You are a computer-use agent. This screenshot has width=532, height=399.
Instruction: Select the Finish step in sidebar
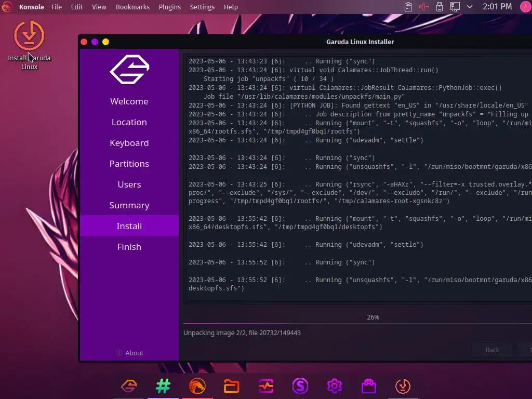coord(129,247)
